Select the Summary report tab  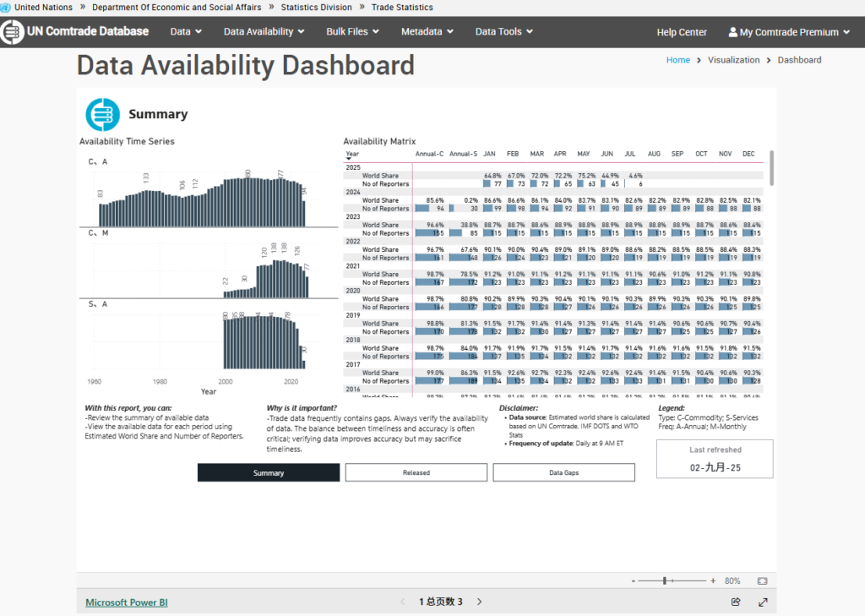coord(269,472)
